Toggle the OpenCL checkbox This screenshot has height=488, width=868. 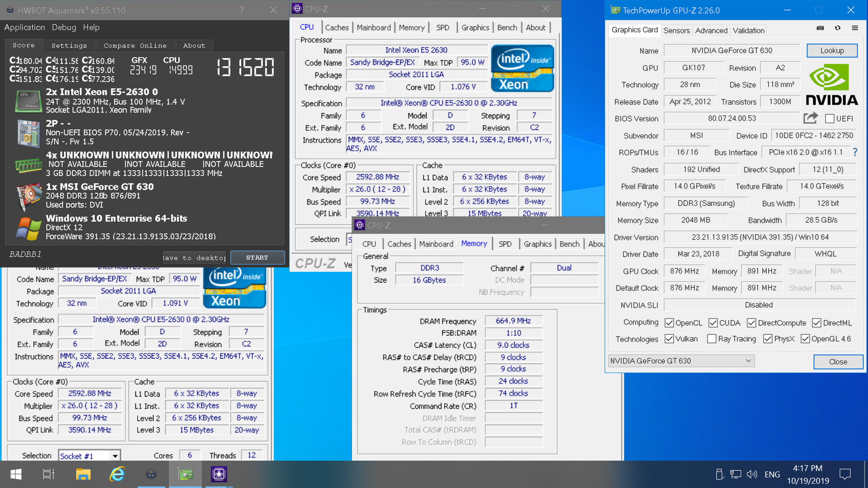pyautogui.click(x=669, y=323)
